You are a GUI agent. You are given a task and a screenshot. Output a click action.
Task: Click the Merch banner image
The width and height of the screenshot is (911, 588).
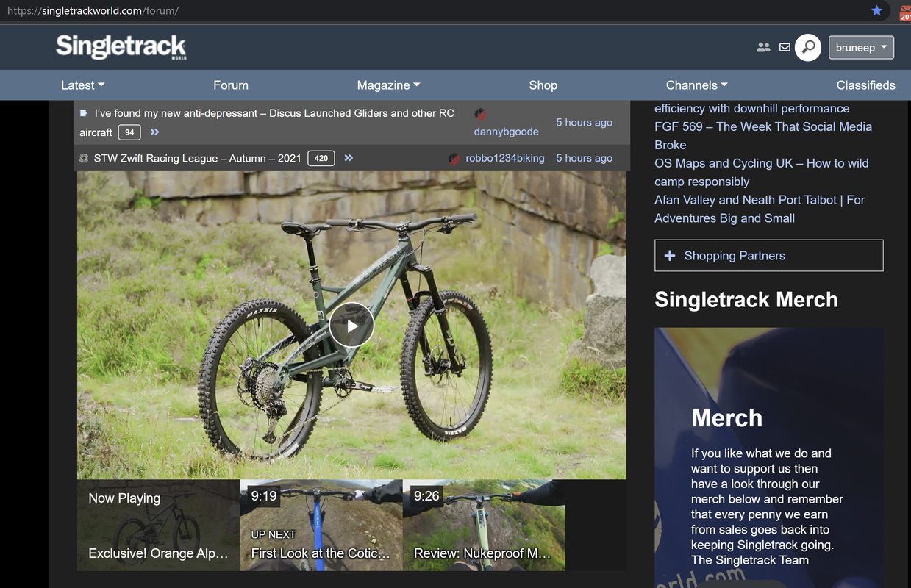coord(769,457)
